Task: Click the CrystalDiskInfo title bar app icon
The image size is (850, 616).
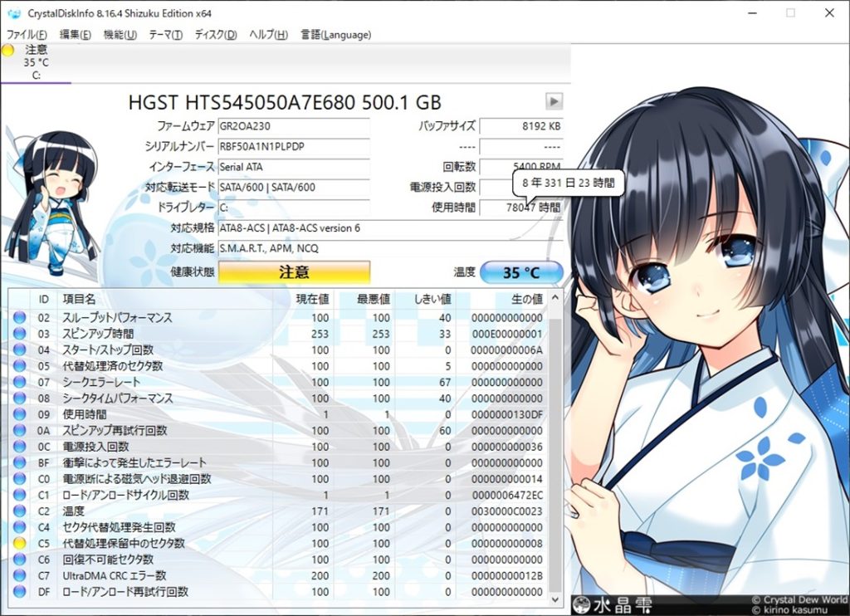Action: pos(13,13)
